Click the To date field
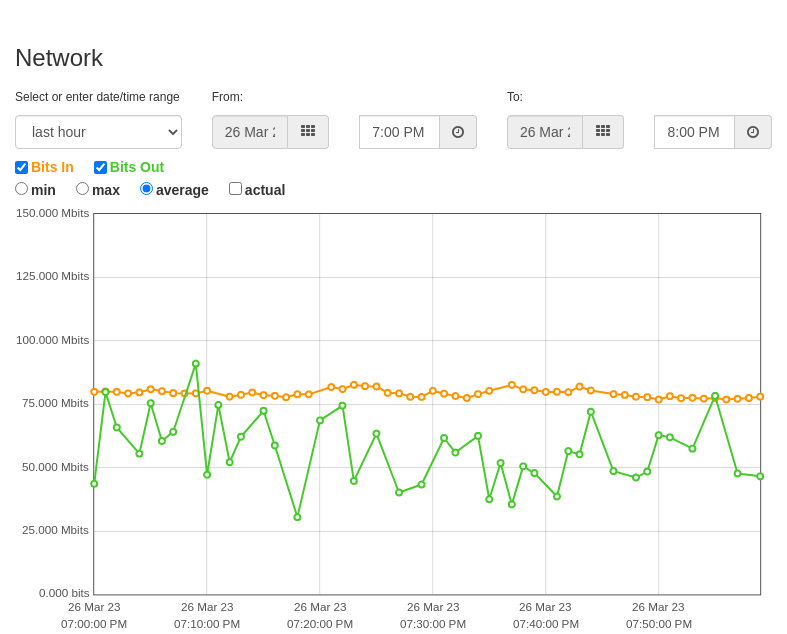787x634 pixels. coord(545,132)
